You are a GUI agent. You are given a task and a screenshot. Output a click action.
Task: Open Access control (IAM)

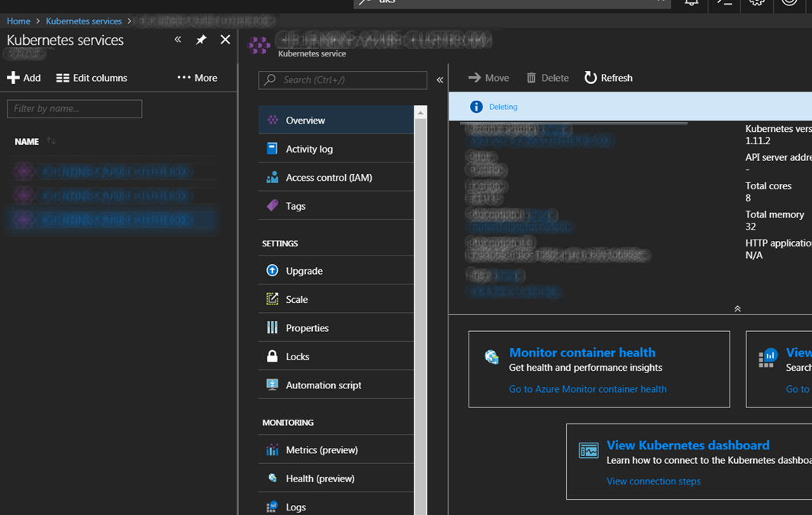pyautogui.click(x=336, y=177)
